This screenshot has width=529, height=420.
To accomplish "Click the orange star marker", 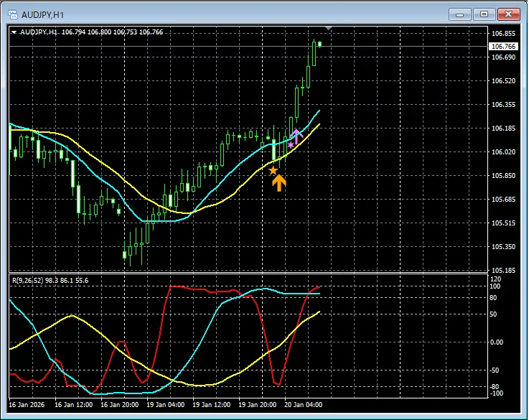I will click(x=273, y=170).
